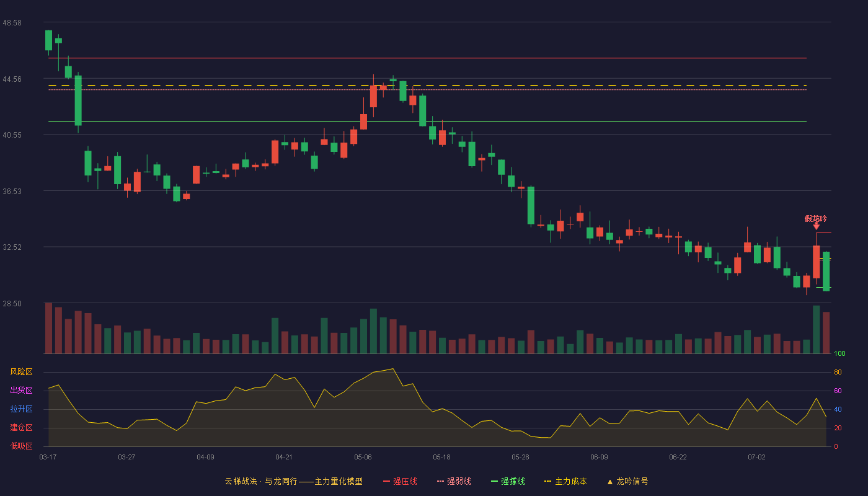Click the 低吸区 zone label

point(21,446)
